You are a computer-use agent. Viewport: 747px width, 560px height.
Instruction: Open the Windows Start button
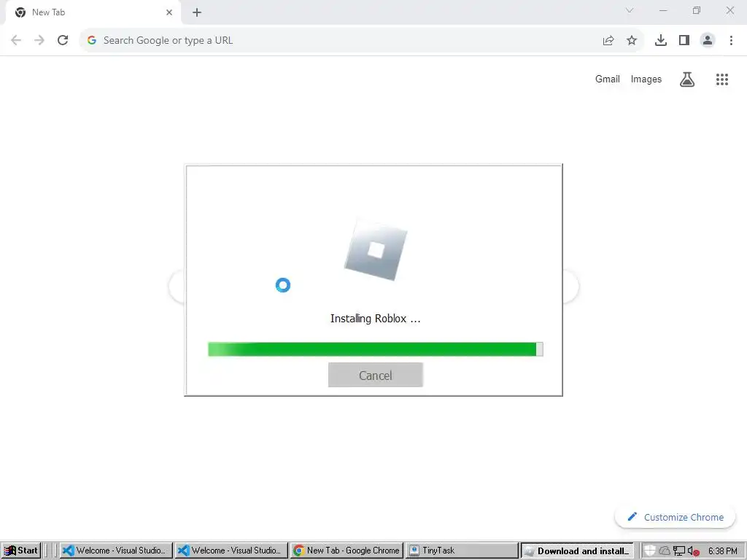[x=21, y=551]
